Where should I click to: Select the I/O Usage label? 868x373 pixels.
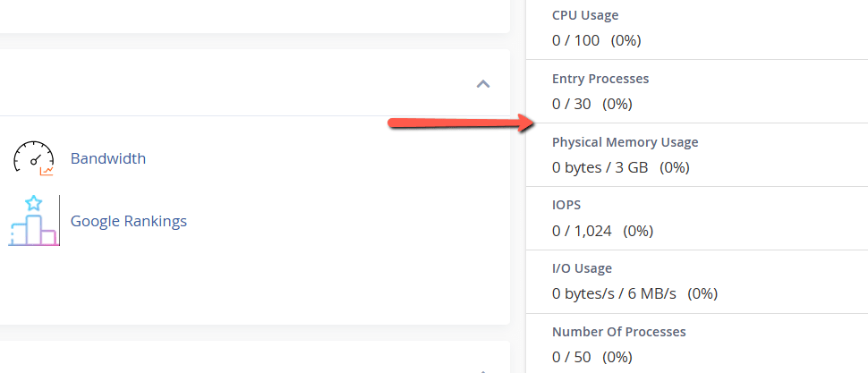582,268
